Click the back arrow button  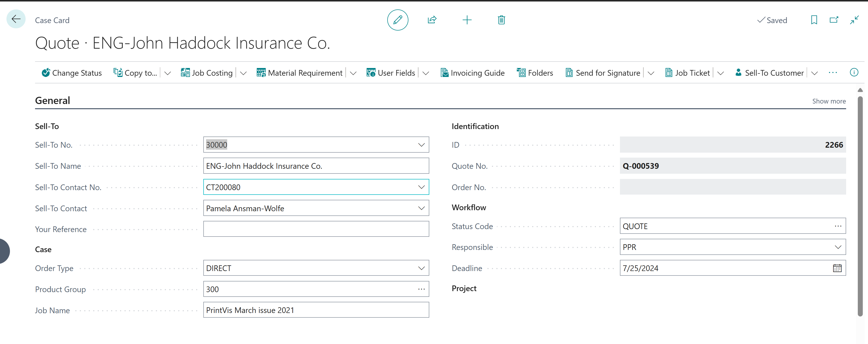coord(16,19)
